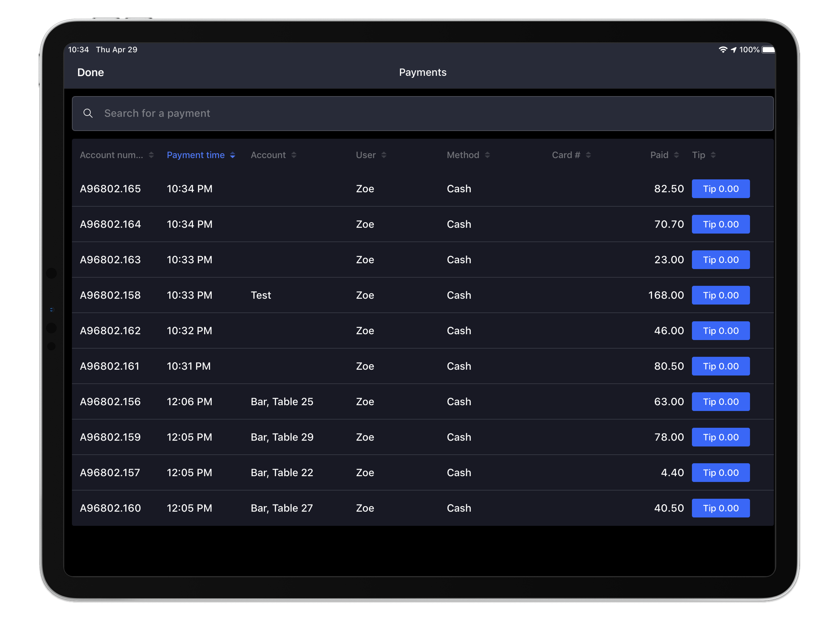Click the Search for a payment field
This screenshot has height=621, width=840.
(x=422, y=114)
